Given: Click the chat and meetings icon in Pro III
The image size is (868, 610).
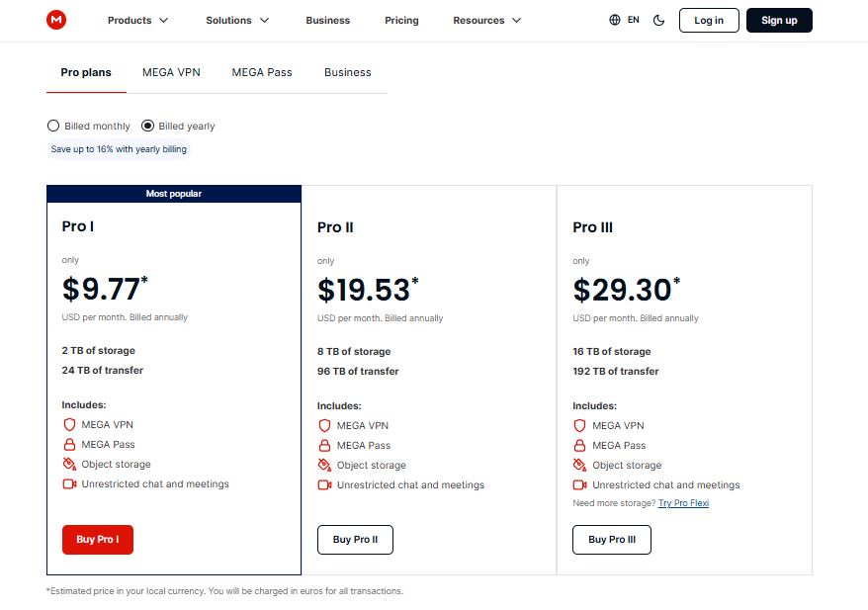Looking at the screenshot, I should [x=579, y=485].
